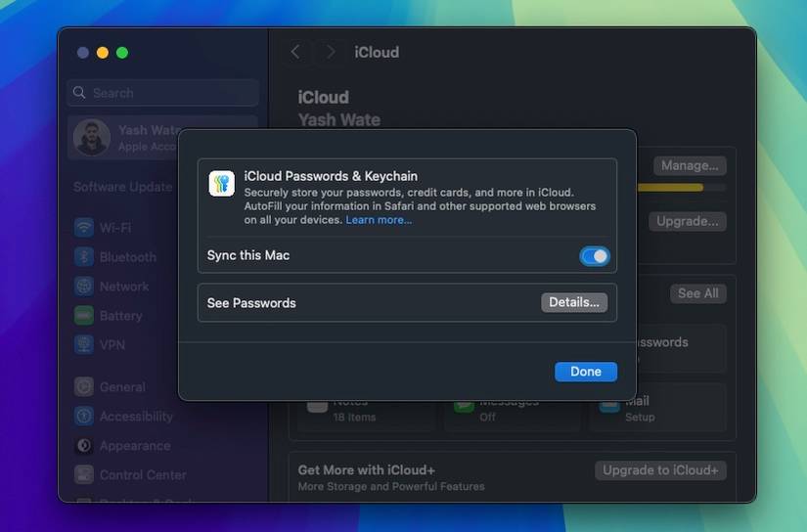Confirm the dialog with Done
This screenshot has height=532, width=807.
pyautogui.click(x=586, y=372)
